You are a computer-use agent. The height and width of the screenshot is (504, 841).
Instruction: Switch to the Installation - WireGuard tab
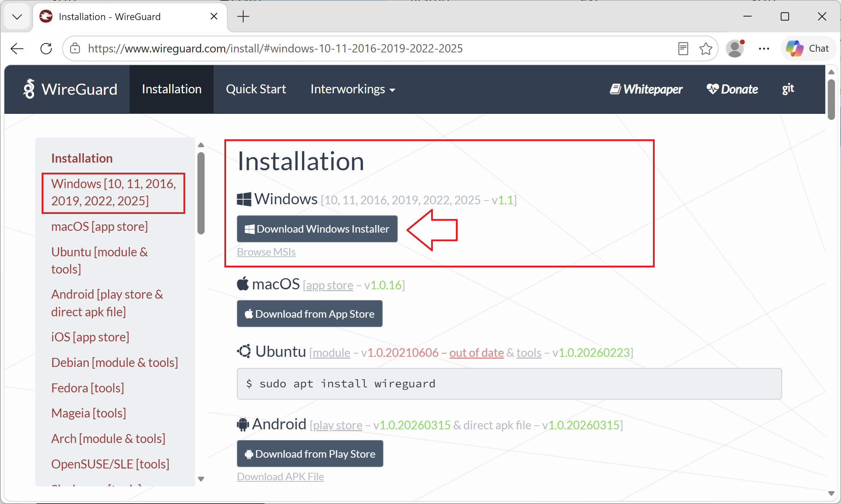pos(129,17)
